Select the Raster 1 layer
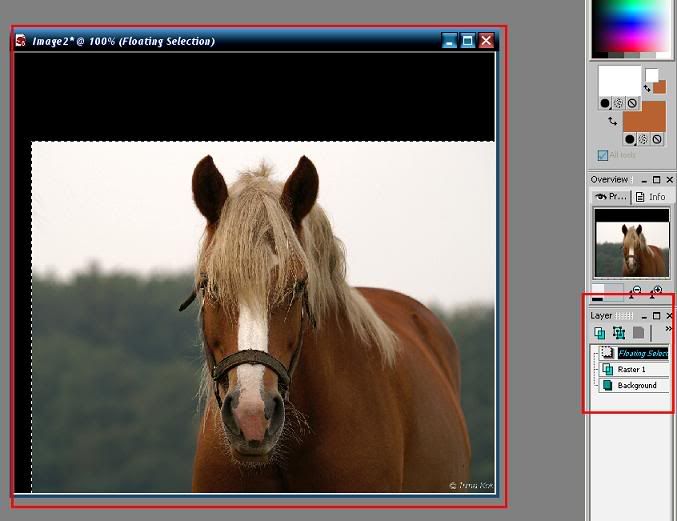The width and height of the screenshot is (677, 521). click(633, 369)
